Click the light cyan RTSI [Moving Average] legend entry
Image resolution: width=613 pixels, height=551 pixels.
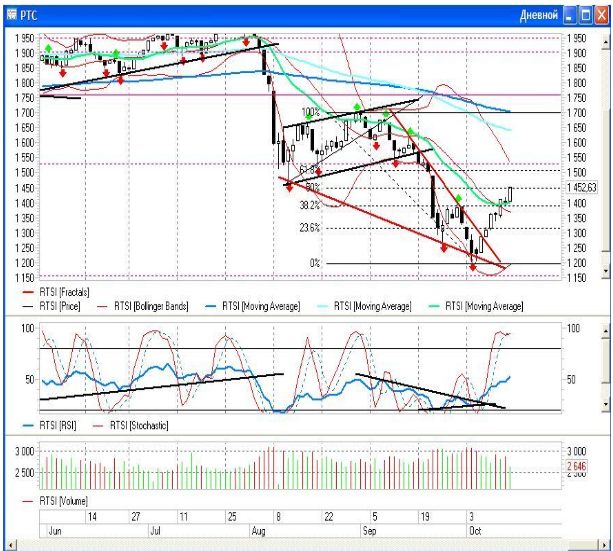pos(364,306)
